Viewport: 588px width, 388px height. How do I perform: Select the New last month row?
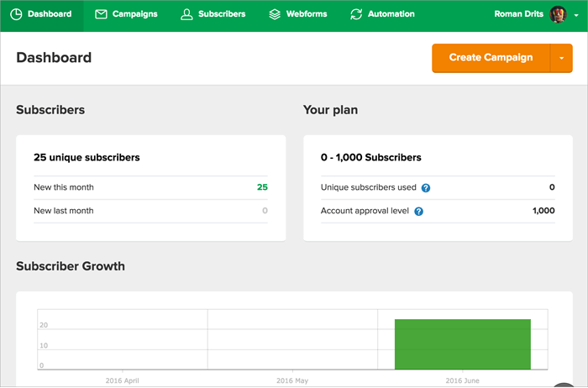tap(150, 211)
